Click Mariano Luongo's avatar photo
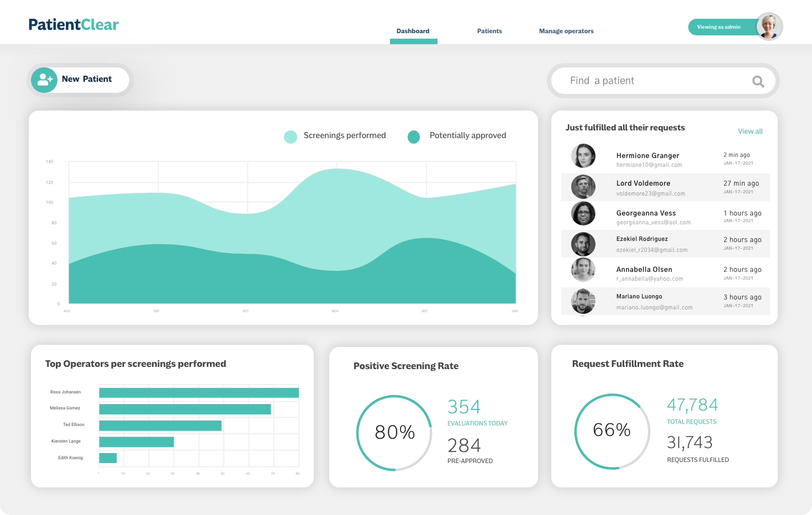Viewport: 812px width, 515px height. (x=583, y=302)
